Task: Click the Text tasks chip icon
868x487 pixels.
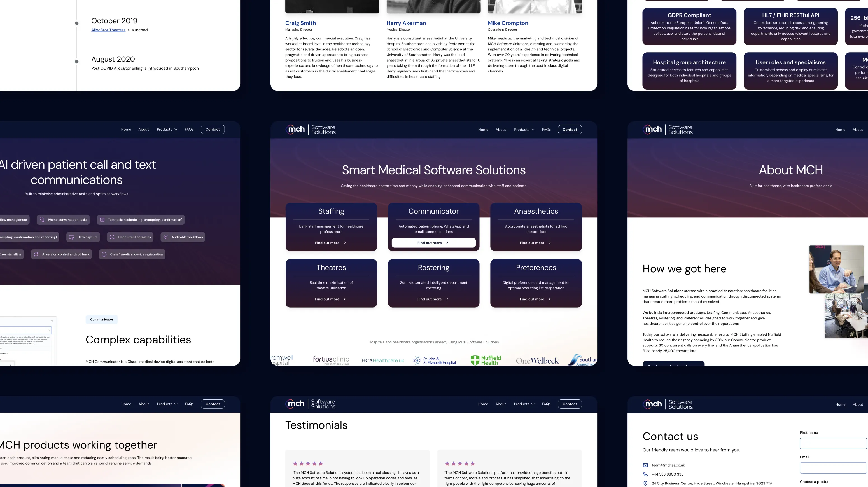Action: [x=102, y=220]
